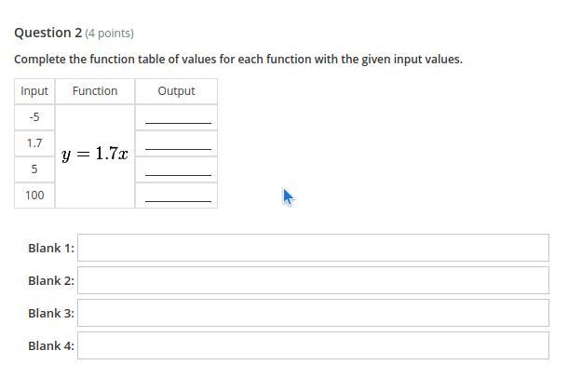Activate the Blank 4 input box
Viewport: 568px width, 392px height.
313,345
